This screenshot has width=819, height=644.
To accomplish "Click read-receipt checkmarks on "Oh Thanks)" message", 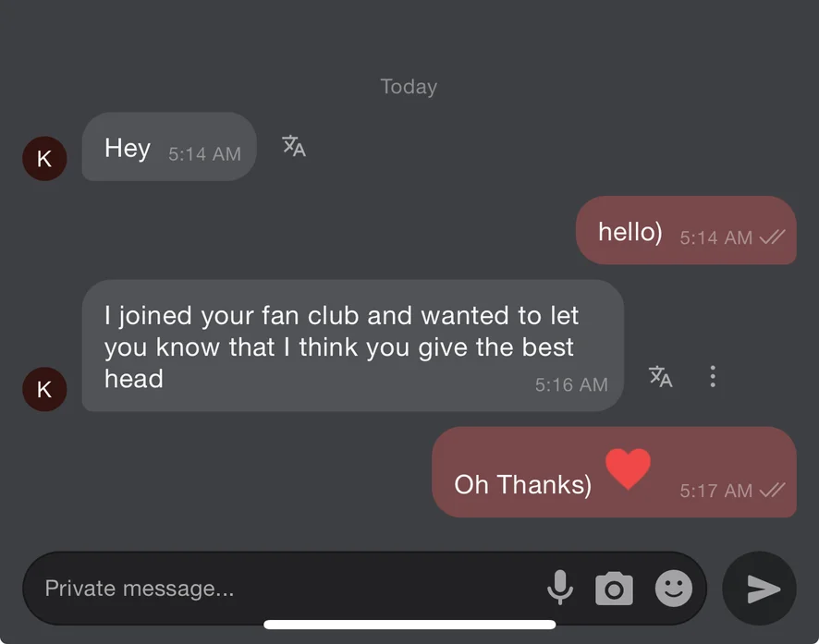I will (x=772, y=492).
